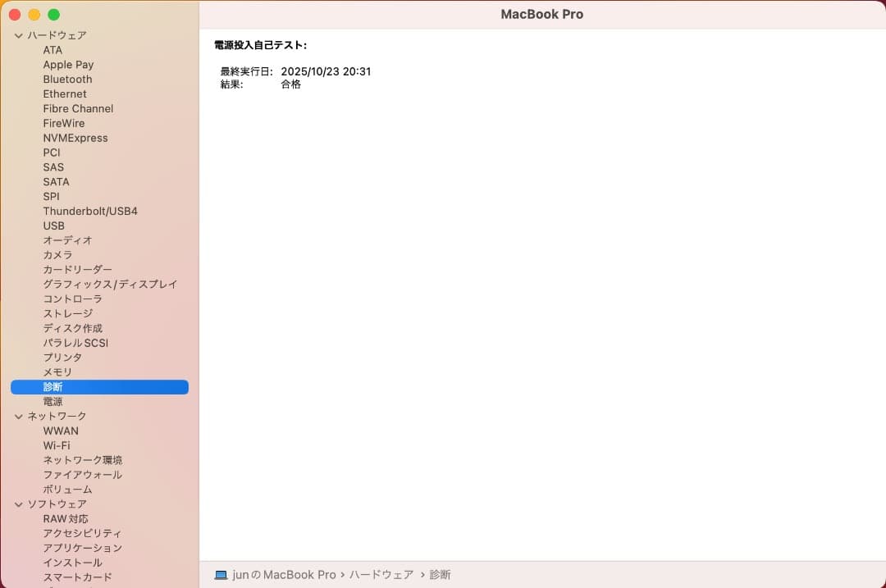This screenshot has height=588, width=886.
Task: Select ファイアウォール under ネットワーク
Action: 82,474
